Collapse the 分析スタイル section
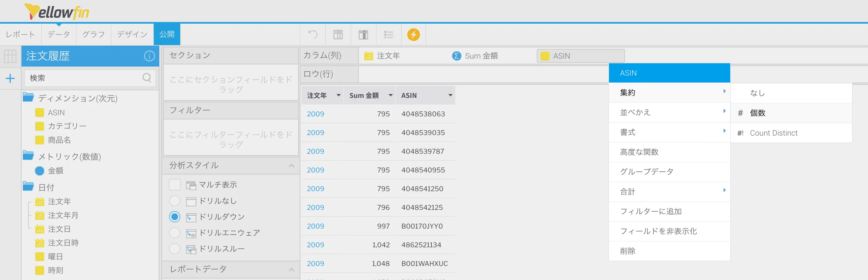Image resolution: width=868 pixels, height=280 pixels. click(292, 166)
